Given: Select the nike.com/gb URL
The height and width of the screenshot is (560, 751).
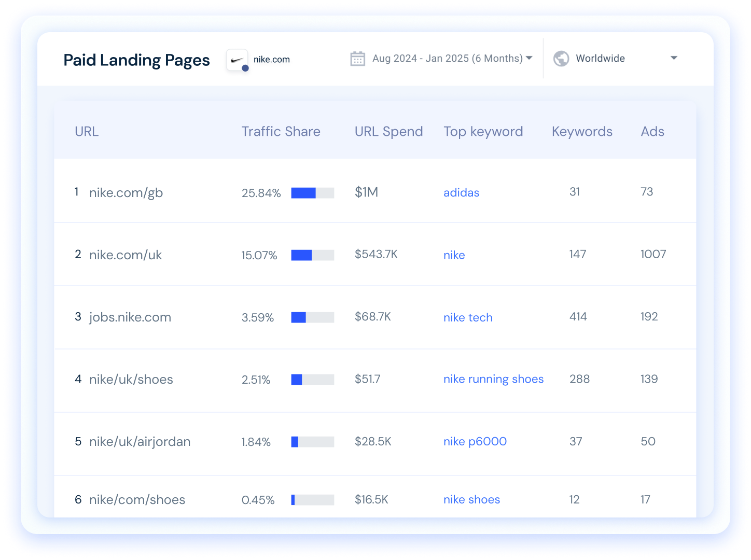Looking at the screenshot, I should pyautogui.click(x=126, y=193).
